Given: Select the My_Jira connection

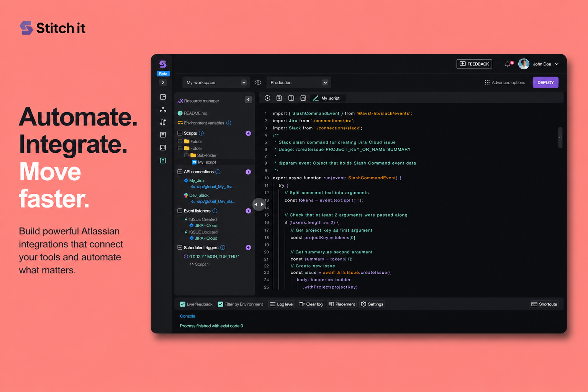Looking at the screenshot, I should [194, 181].
